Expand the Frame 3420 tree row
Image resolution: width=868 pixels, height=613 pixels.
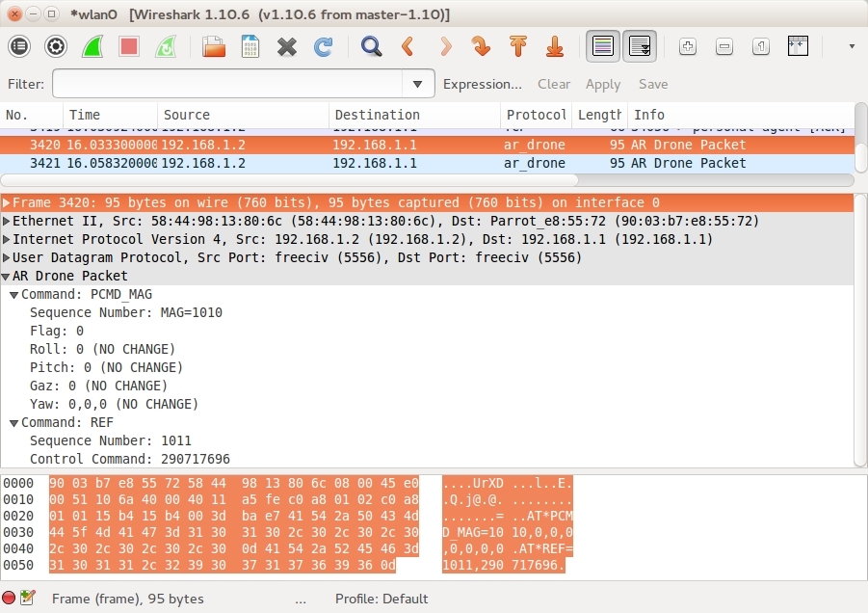7,203
